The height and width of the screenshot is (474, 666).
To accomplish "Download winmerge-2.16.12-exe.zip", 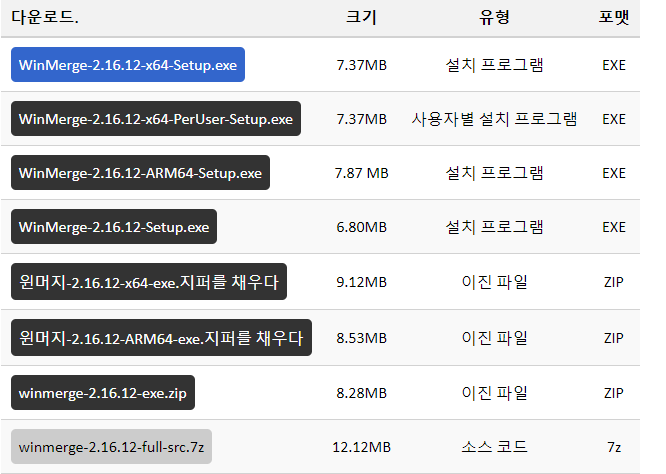I will 103,392.
